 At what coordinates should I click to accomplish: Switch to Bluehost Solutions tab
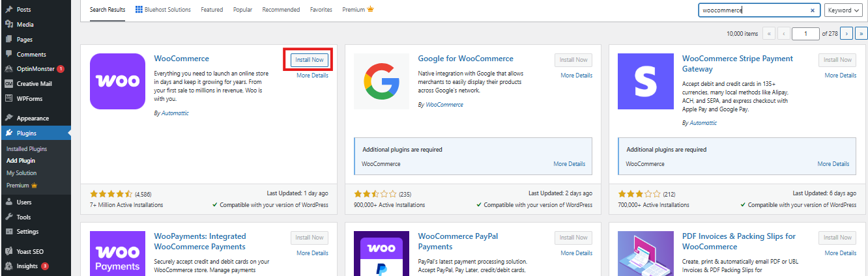tap(163, 10)
